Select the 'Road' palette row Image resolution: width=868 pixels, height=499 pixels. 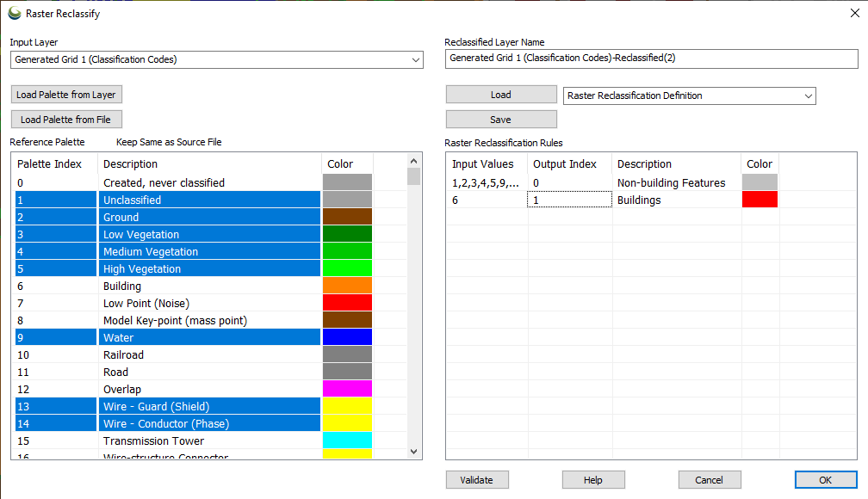(x=194, y=371)
